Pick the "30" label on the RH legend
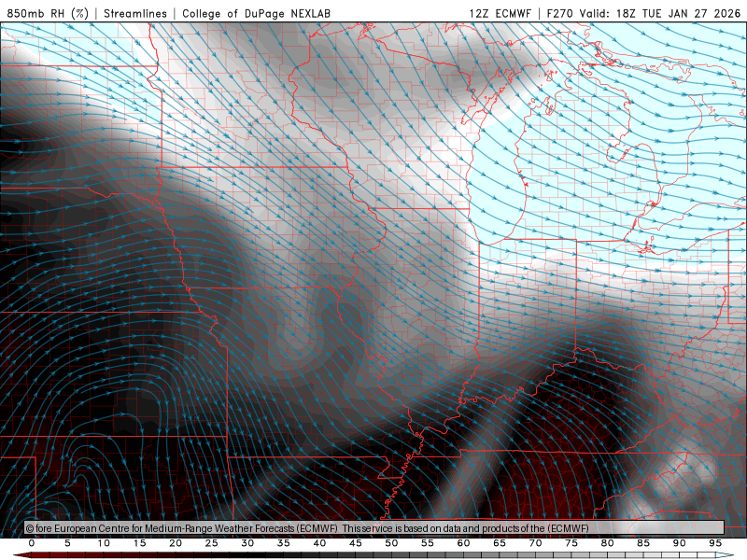 click(x=247, y=543)
